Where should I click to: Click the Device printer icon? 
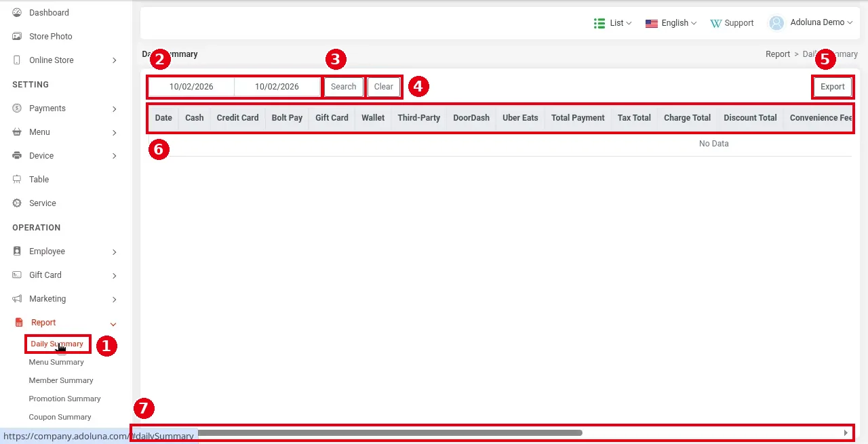click(17, 156)
